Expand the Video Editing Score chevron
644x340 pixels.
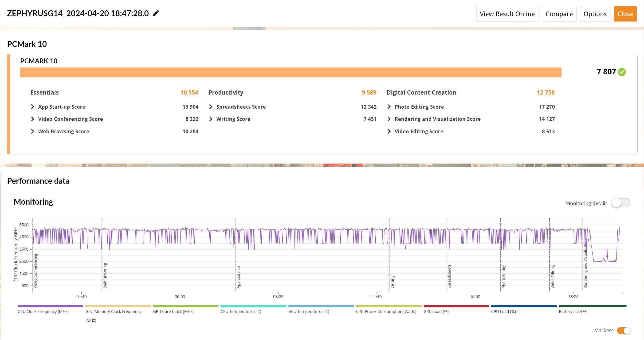coord(389,131)
